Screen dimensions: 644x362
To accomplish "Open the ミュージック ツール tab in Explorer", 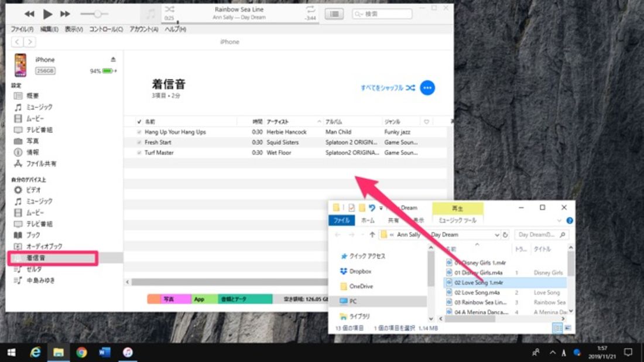I will 457,221.
